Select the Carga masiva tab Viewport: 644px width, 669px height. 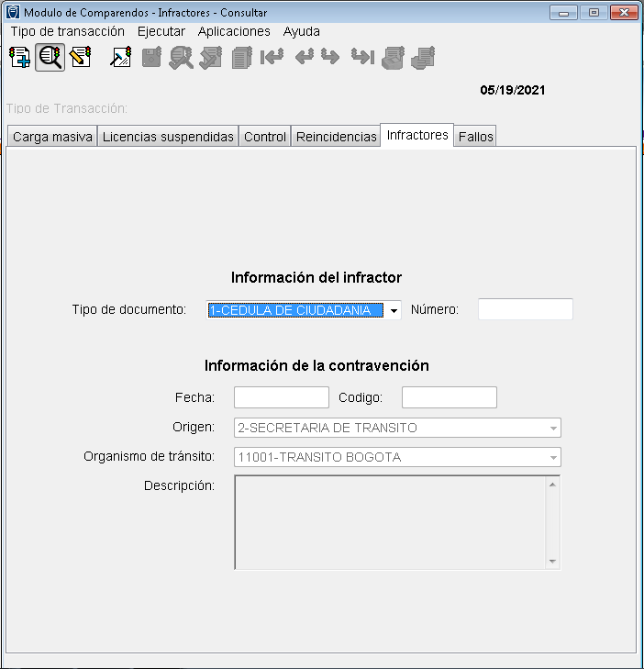(52, 137)
